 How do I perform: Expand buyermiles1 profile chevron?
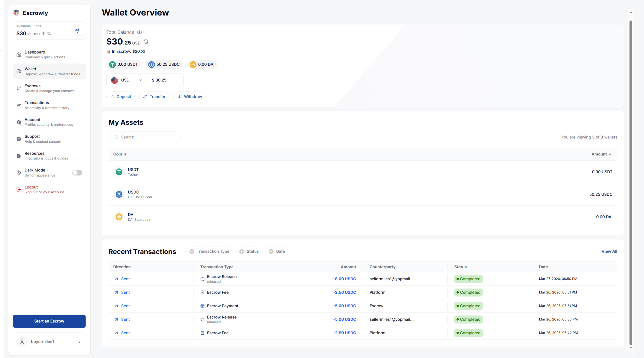click(x=80, y=342)
